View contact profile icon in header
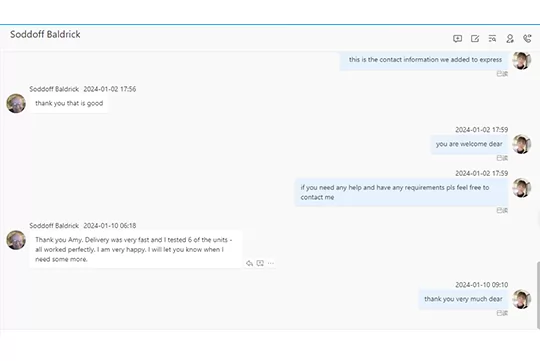The height and width of the screenshot is (361, 540). [510, 39]
